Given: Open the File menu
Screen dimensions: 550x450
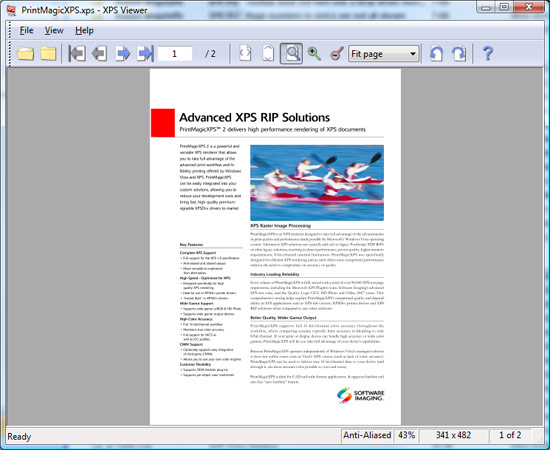Looking at the screenshot, I should point(26,31).
